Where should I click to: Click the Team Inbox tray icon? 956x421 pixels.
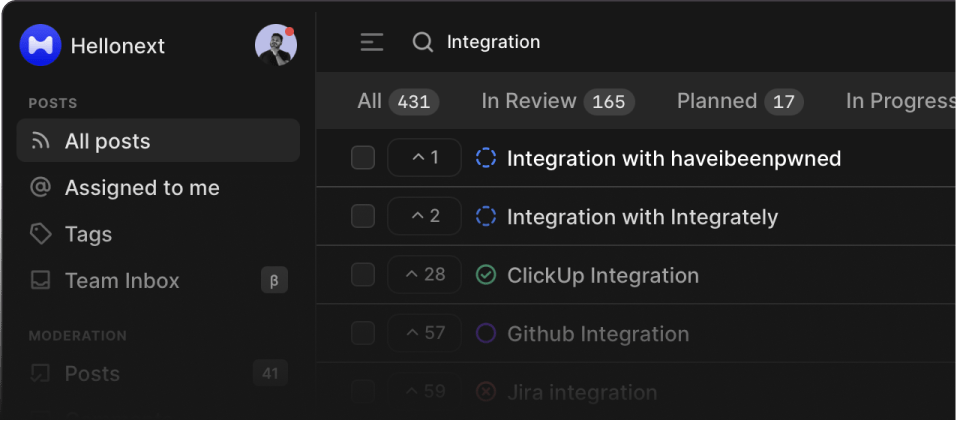(x=40, y=280)
